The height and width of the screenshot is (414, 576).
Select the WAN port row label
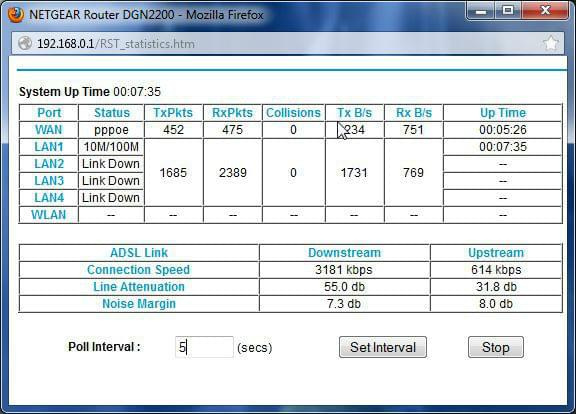tap(49, 130)
